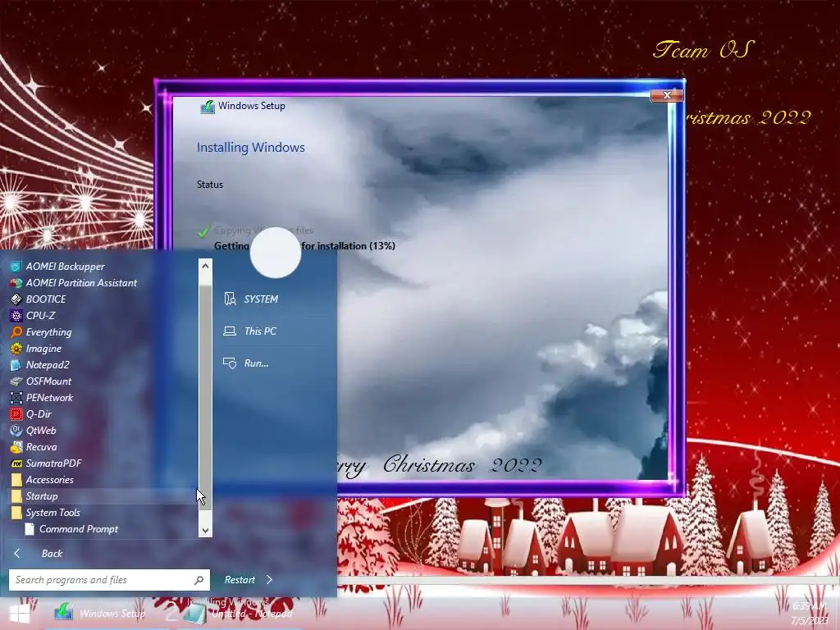Click the scrollbar down arrow
This screenshot has width=840, height=630.
point(205,531)
